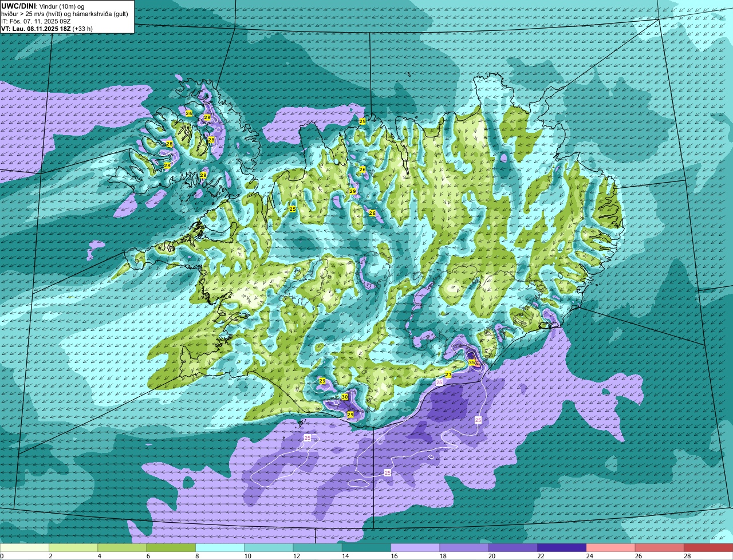The width and height of the screenshot is (733, 560).
Task: Click the 18–20 m/s light purple legend swatch
Action: (464, 548)
